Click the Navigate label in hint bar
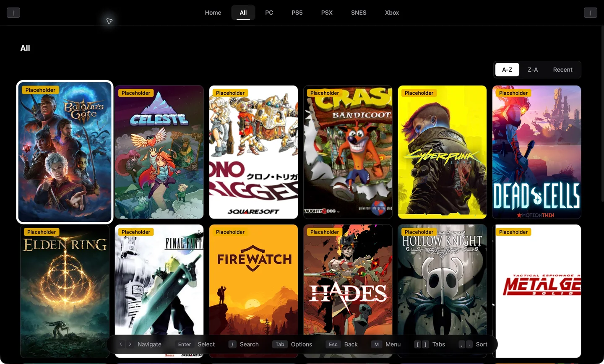 (x=149, y=344)
